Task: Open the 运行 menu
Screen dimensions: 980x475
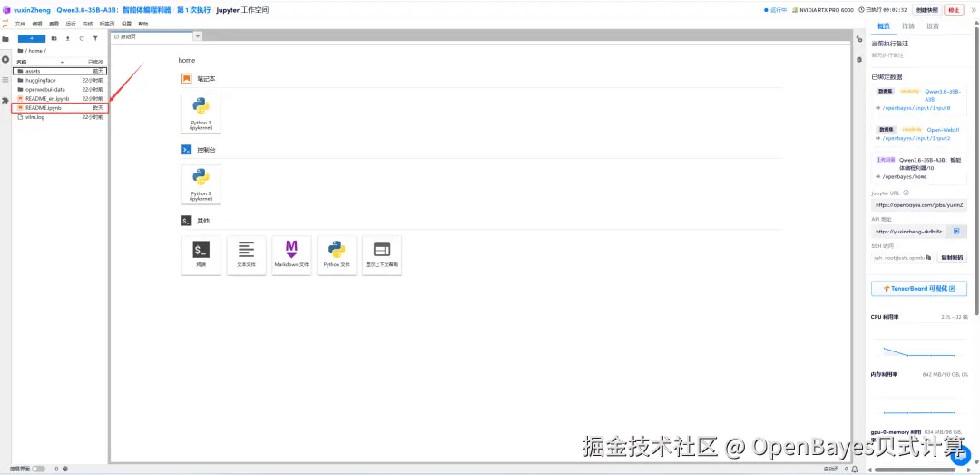Action: click(x=71, y=24)
